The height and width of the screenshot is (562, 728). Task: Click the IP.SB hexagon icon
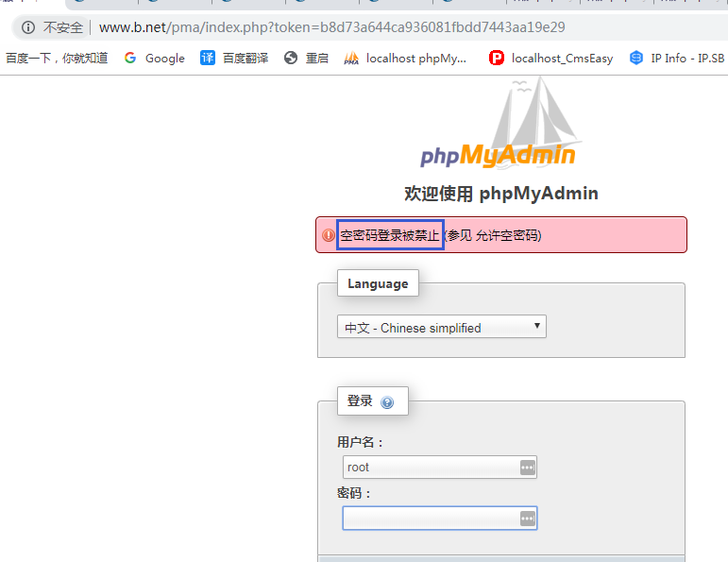636,58
